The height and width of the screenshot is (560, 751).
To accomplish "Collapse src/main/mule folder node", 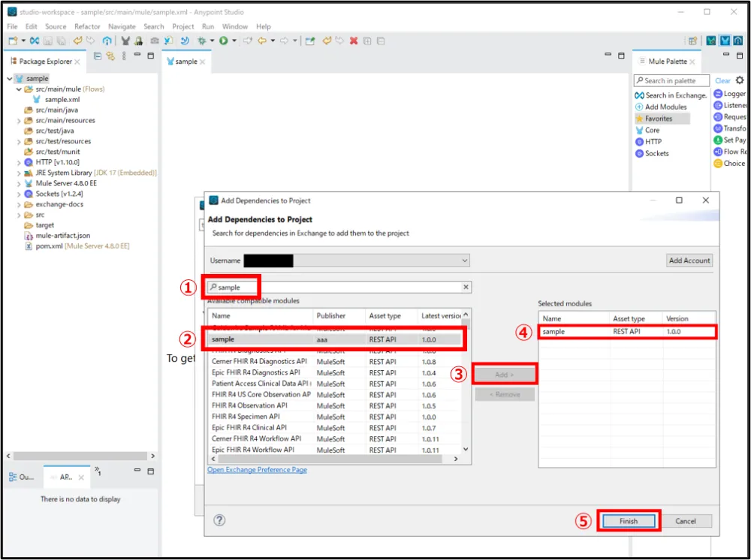I will coord(20,89).
